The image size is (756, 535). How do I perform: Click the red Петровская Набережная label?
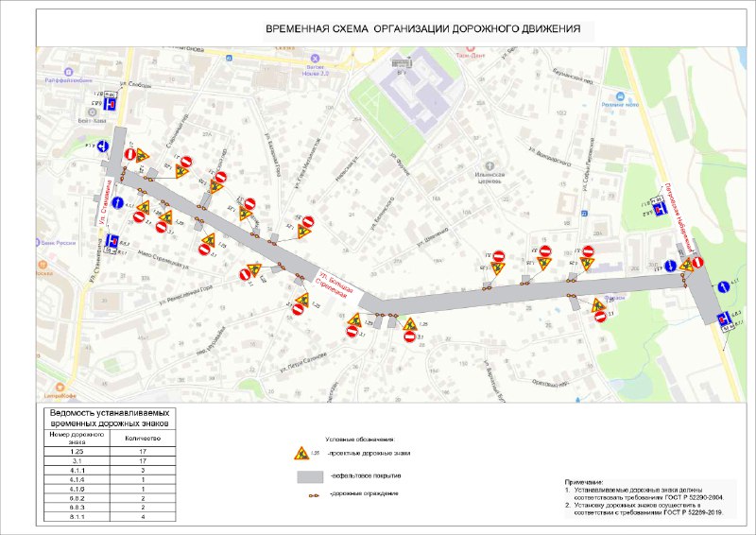[680, 217]
